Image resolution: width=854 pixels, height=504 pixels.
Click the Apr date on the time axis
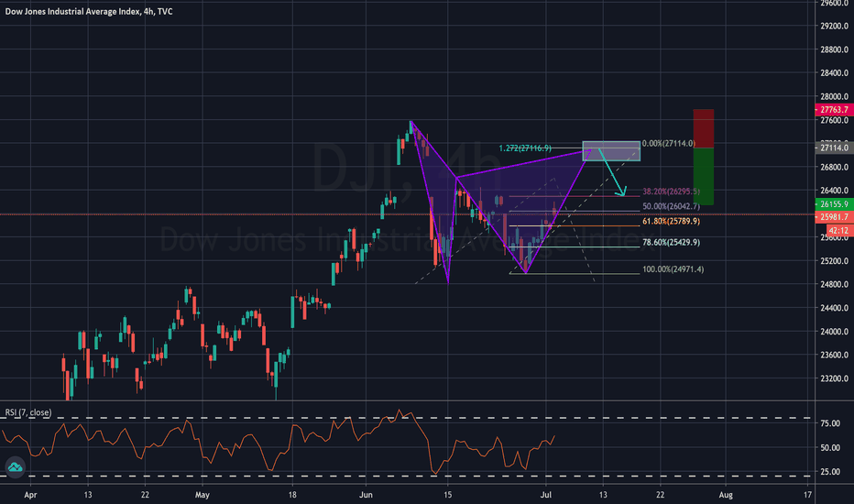(x=30, y=495)
